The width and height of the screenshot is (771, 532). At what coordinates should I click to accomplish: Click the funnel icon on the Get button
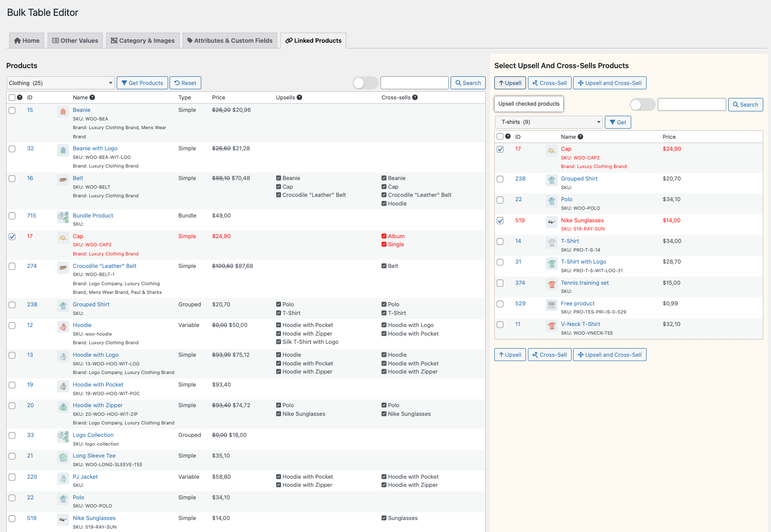[x=612, y=122]
